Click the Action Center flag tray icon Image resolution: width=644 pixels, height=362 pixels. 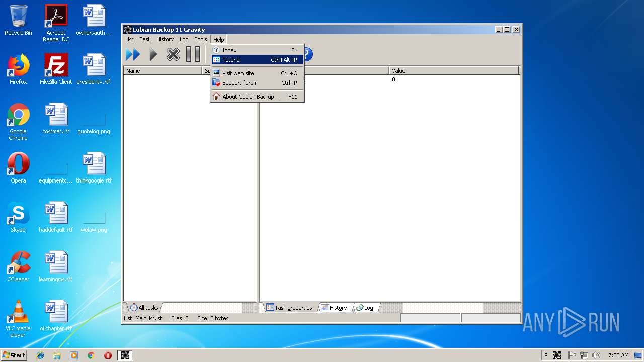(572, 355)
